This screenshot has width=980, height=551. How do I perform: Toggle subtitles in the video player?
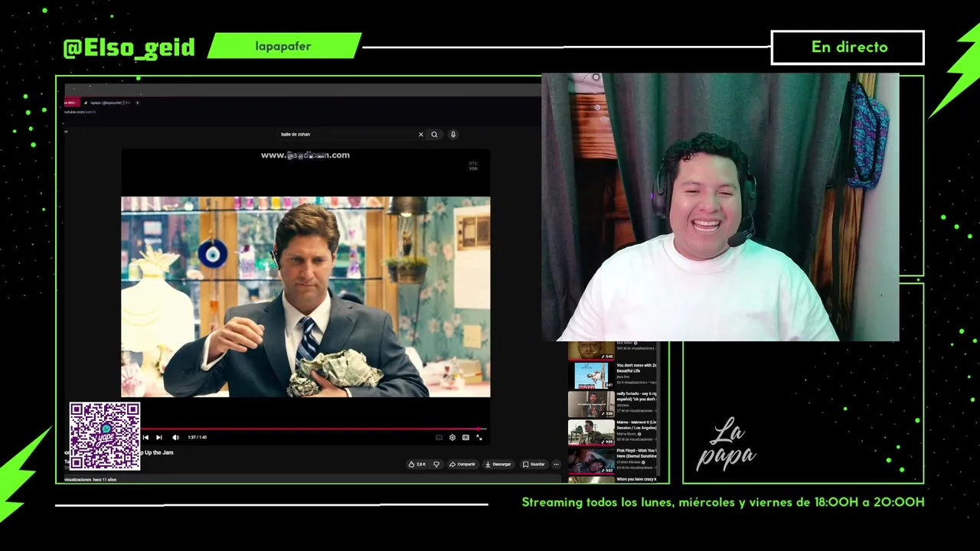click(439, 438)
